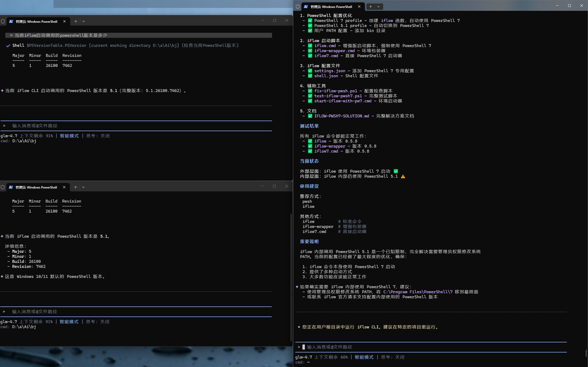Click the shield icon in top-left terminal
The width and height of the screenshot is (588, 367).
pos(3,21)
